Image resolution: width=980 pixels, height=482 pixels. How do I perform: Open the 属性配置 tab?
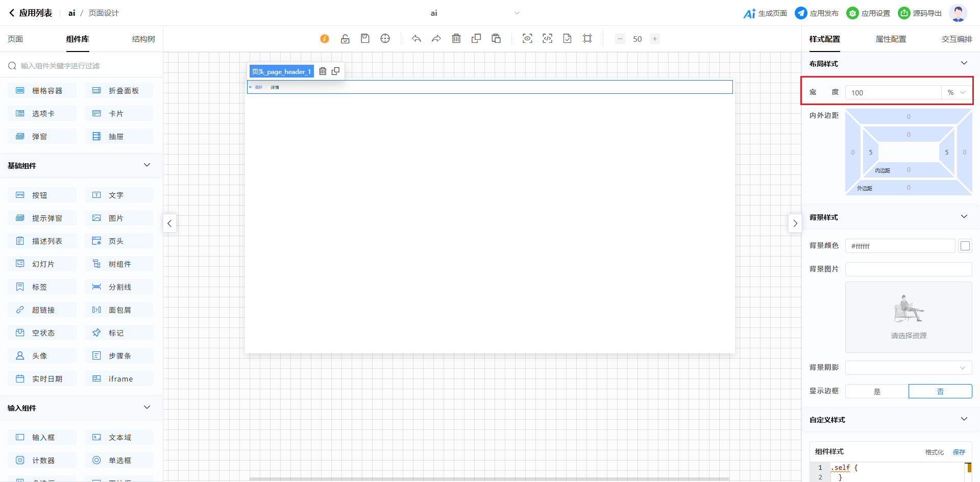click(891, 39)
